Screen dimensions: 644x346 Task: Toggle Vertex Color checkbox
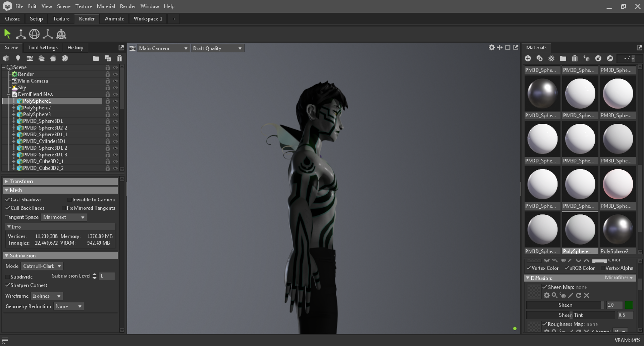529,268
